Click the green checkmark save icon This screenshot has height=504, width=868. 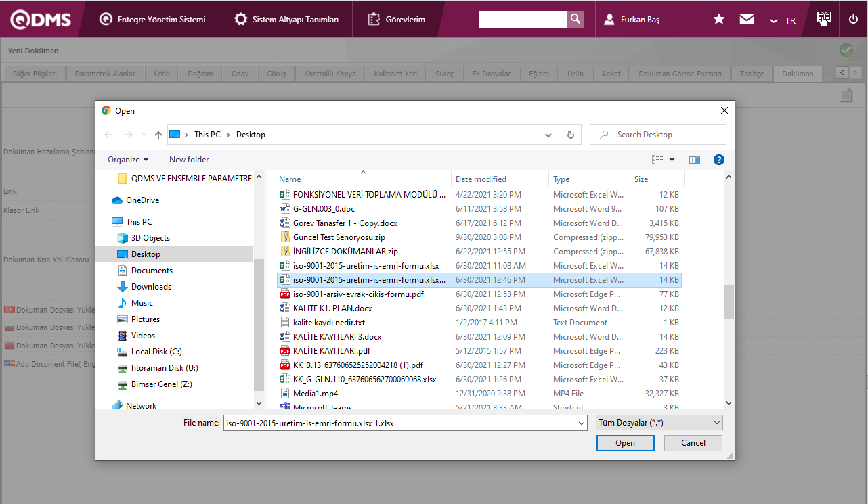click(x=846, y=50)
